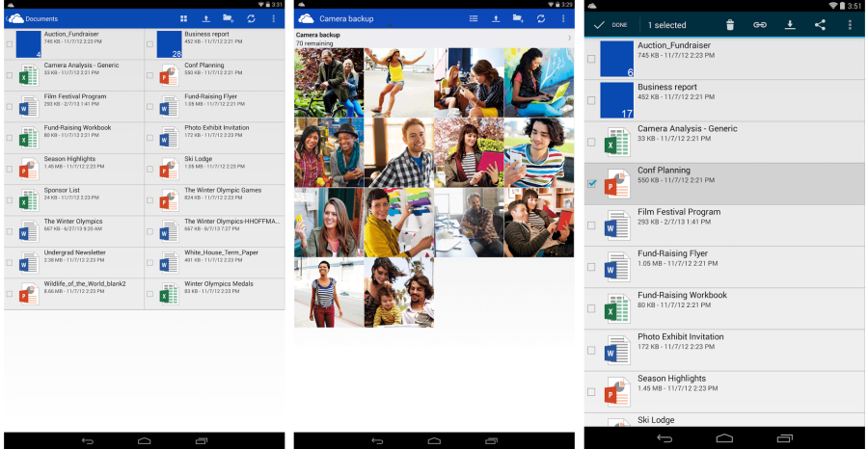This screenshot has height=449, width=868.
Task: Refresh the Documents screen
Action: point(252,19)
